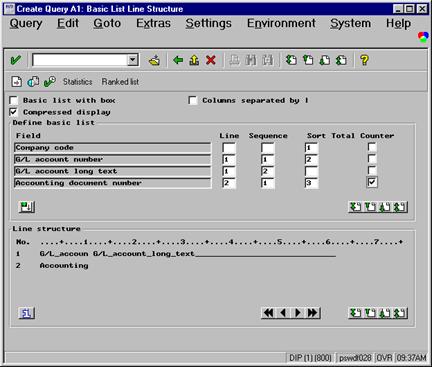Click next page icon in Define basic list

tap(385, 207)
